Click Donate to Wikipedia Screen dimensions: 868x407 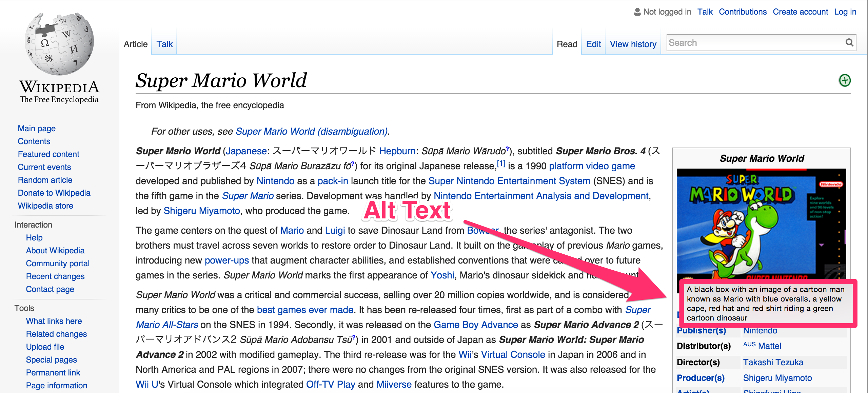(54, 193)
